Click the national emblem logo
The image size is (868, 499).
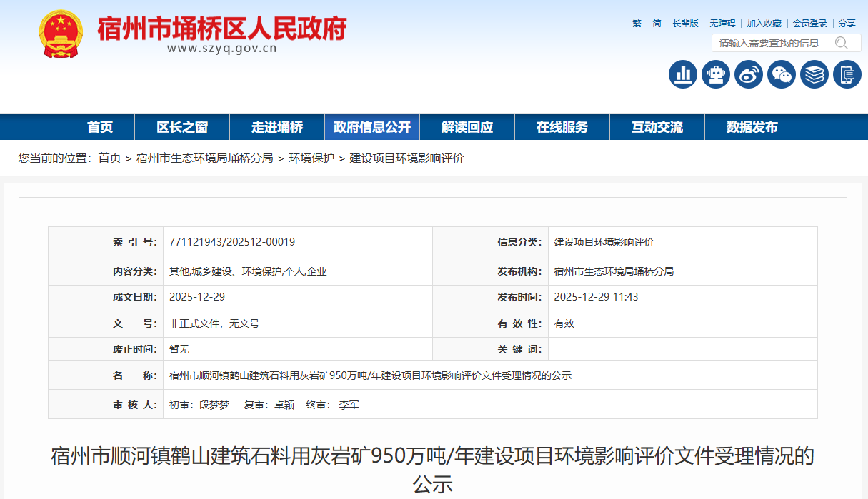pyautogui.click(x=61, y=34)
